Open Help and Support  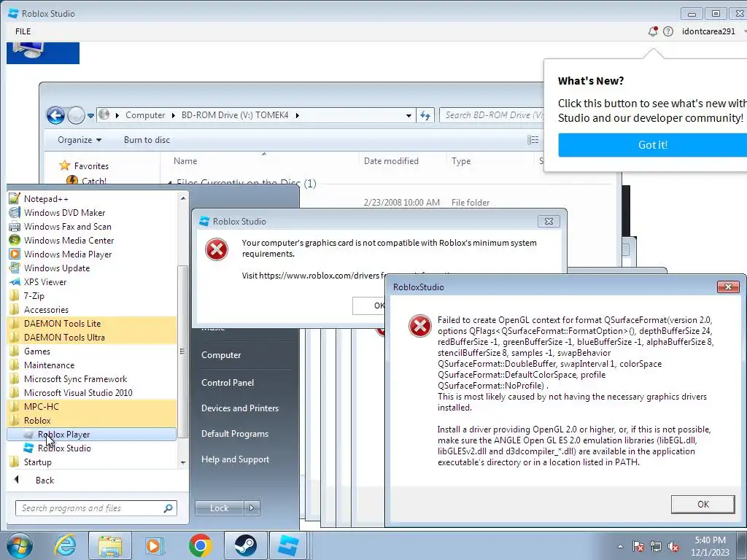click(236, 459)
